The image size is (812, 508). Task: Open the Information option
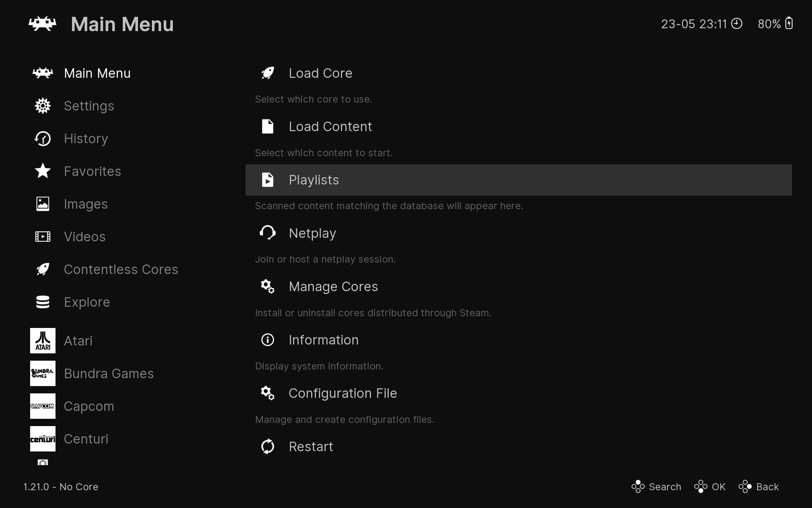[518, 340]
